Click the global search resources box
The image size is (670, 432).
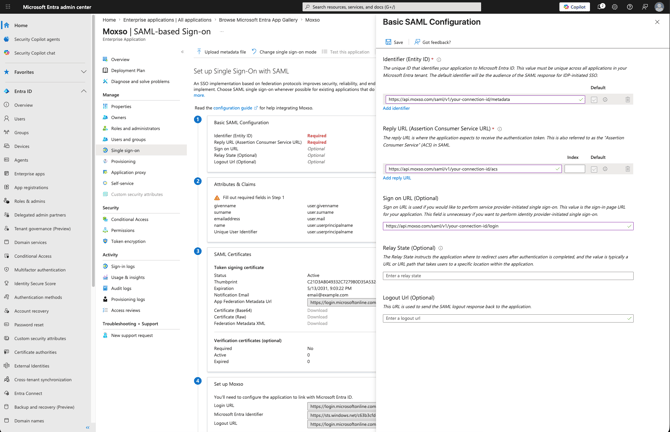[391, 7]
